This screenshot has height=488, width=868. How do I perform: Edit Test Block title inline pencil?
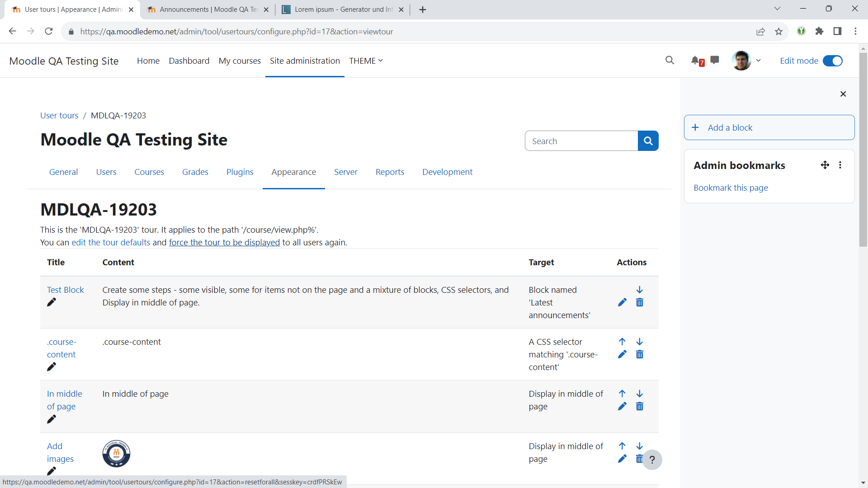pos(52,302)
